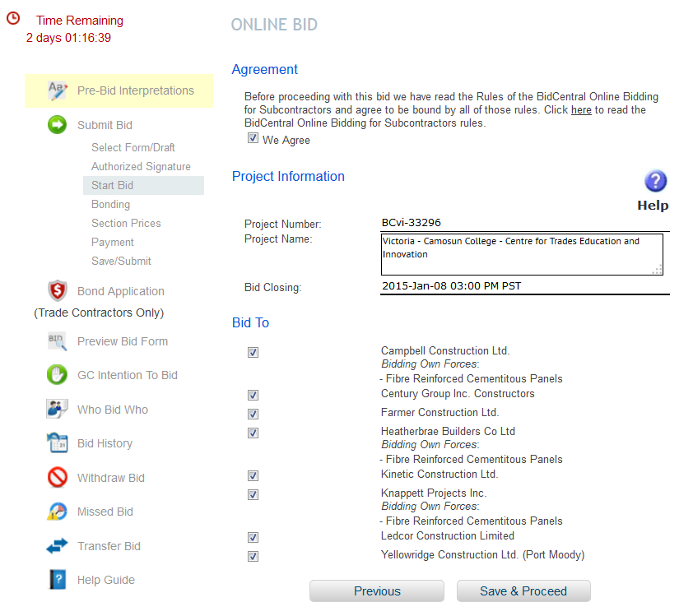Click the Kinetic Construction Ltd. text
The height and width of the screenshot is (616, 693).
440,474
